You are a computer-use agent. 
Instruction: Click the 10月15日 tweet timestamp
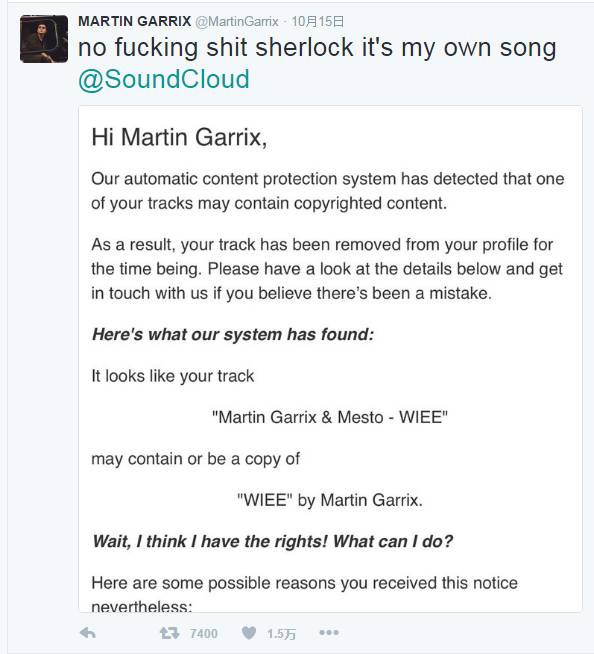pyautogui.click(x=317, y=21)
